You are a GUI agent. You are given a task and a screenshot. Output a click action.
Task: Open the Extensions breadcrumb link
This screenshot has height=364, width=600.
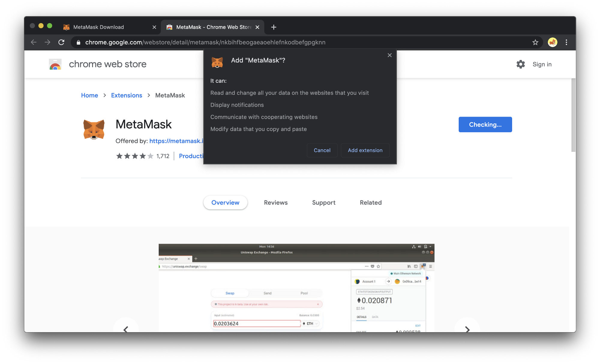click(126, 95)
